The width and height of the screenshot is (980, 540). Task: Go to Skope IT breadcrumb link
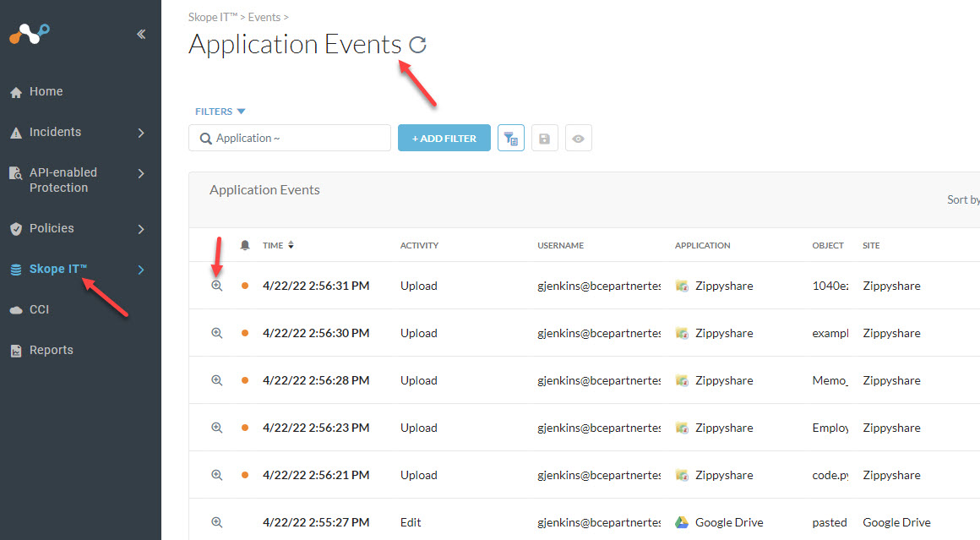(x=213, y=18)
